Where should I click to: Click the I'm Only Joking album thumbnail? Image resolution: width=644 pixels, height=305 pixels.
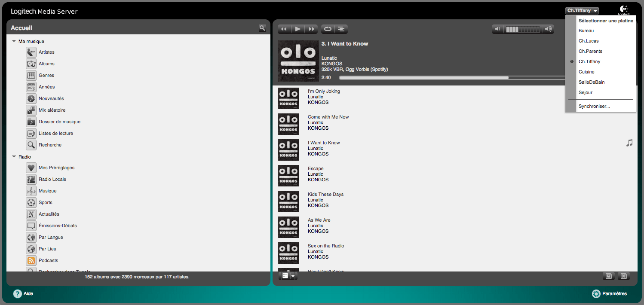click(x=288, y=98)
